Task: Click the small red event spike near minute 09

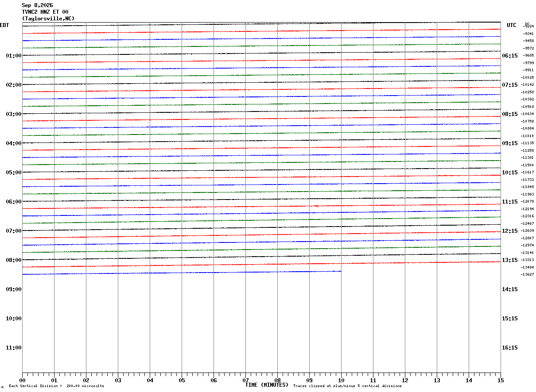Action: coord(316,206)
